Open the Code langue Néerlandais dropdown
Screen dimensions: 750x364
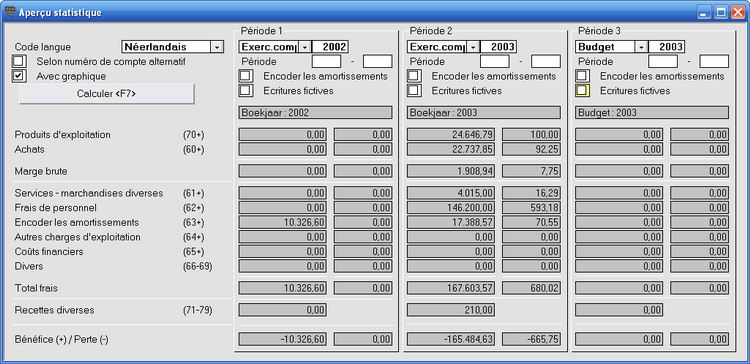point(217,47)
